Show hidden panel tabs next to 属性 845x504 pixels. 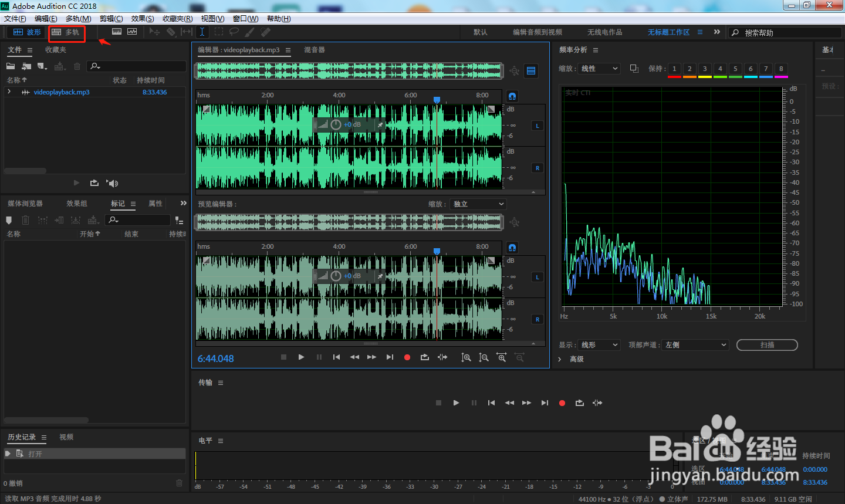[x=183, y=203]
